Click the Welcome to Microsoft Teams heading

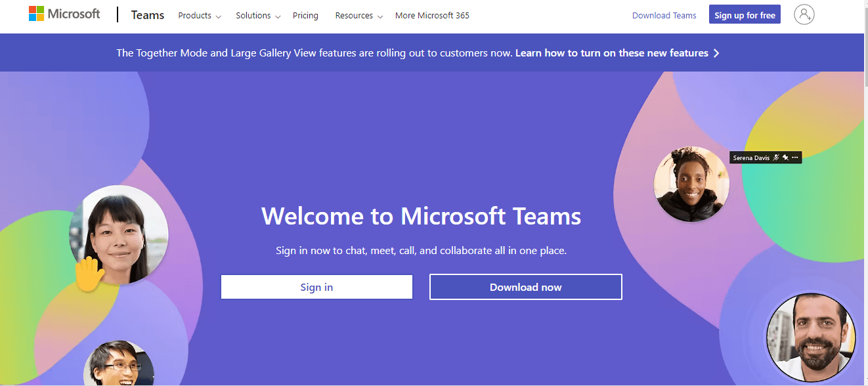pos(422,216)
